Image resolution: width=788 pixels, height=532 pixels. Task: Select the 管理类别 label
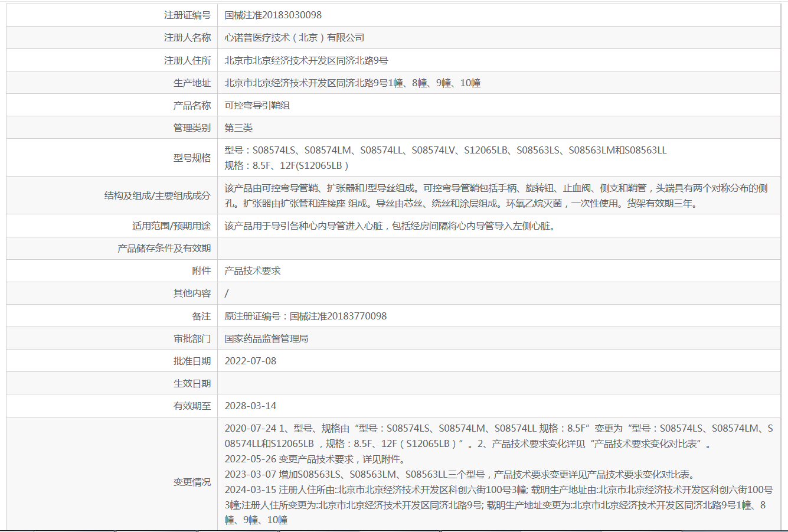[192, 128]
